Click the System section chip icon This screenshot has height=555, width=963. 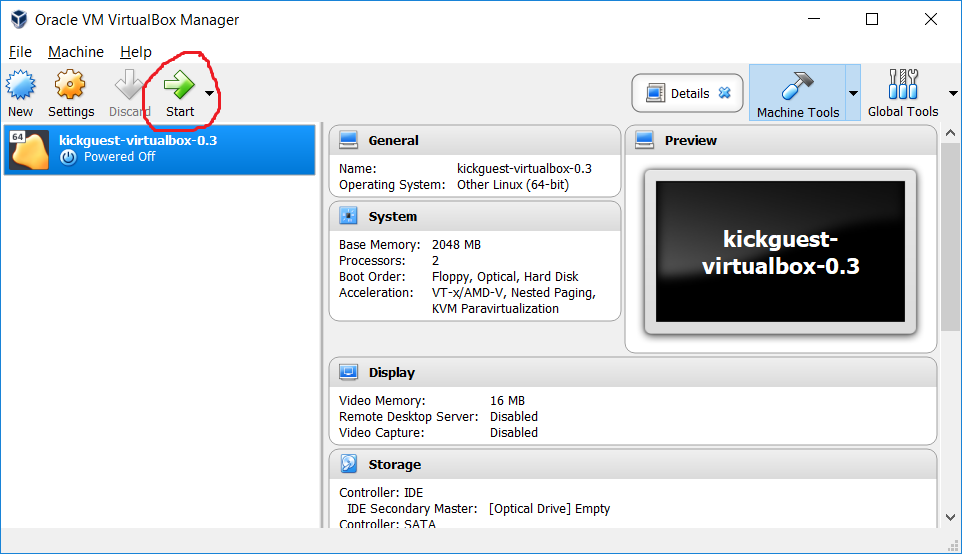coord(348,217)
